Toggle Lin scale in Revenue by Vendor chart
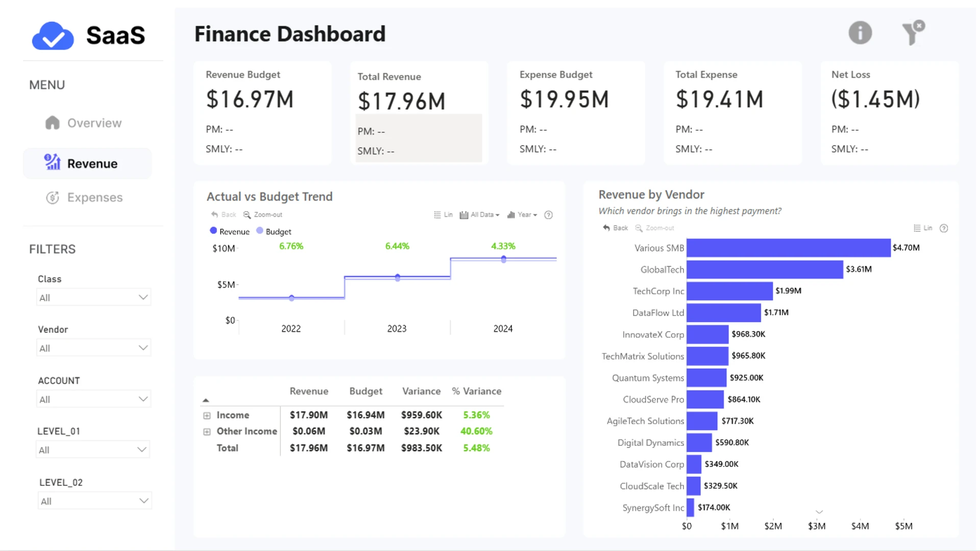The image size is (980, 551). tap(923, 228)
